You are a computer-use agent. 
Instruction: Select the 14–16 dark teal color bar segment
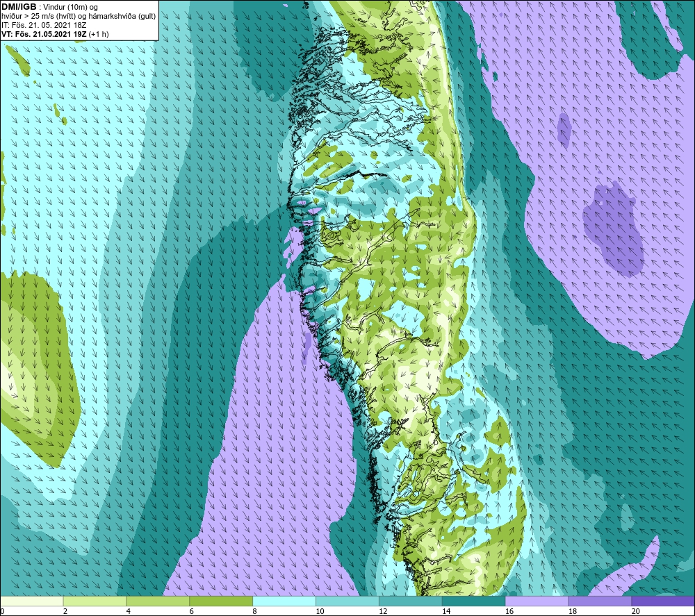coord(474,601)
